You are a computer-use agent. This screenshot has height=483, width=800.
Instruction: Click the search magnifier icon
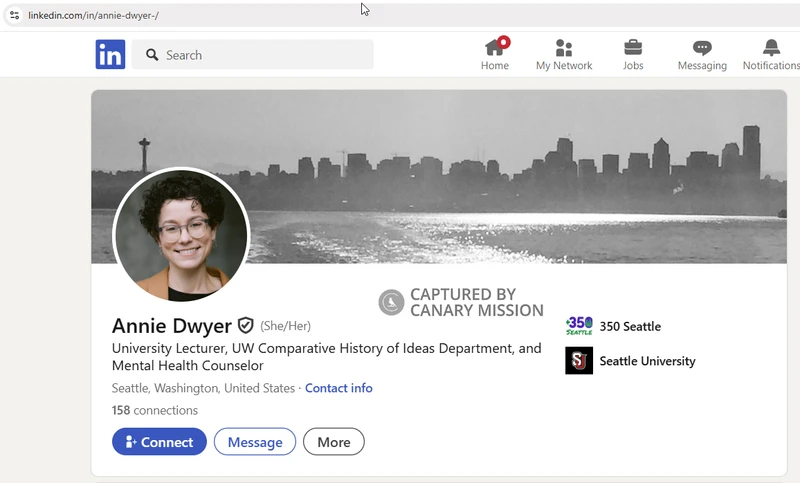(x=152, y=55)
